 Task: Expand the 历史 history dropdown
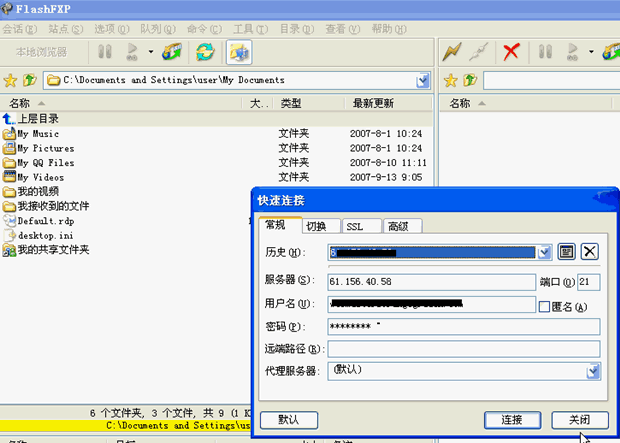[544, 252]
